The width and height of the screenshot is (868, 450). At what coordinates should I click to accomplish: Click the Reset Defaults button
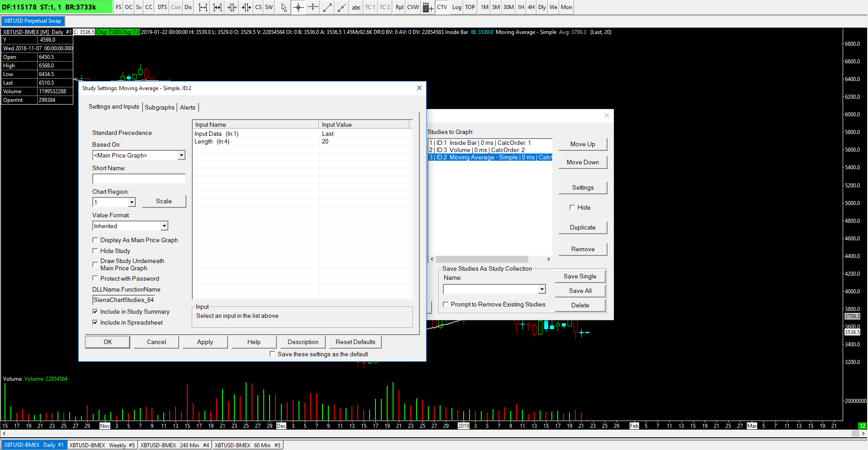pyautogui.click(x=356, y=342)
